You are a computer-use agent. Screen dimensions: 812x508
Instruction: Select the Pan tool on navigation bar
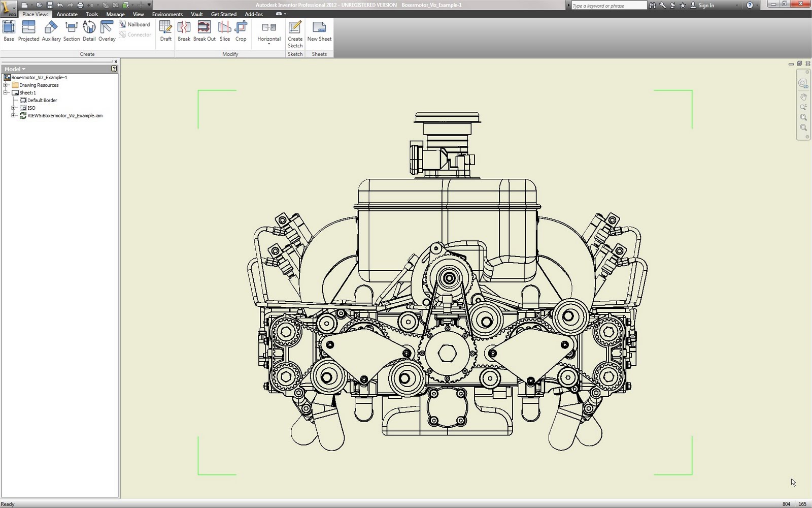tap(803, 97)
